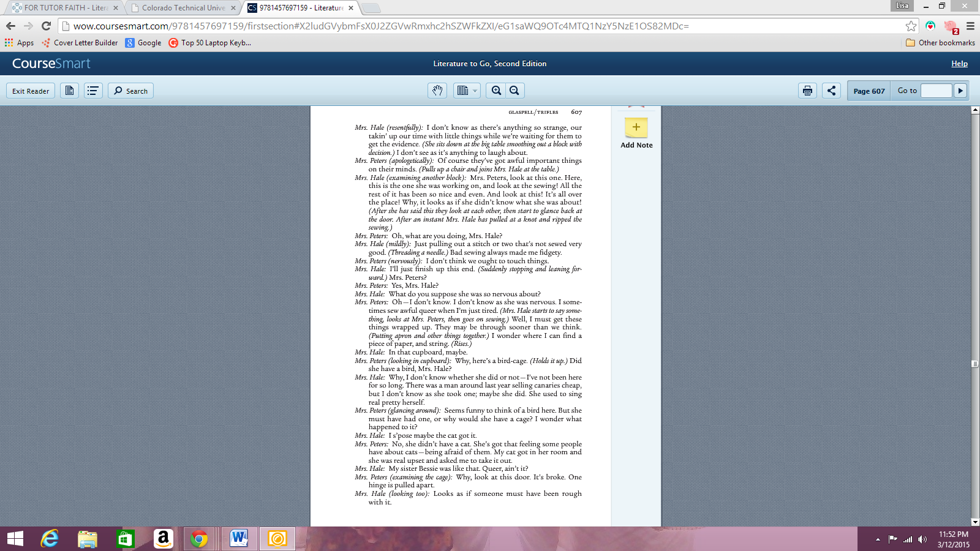The width and height of the screenshot is (980, 551).
Task: Reload the current page
Action: click(x=46, y=26)
